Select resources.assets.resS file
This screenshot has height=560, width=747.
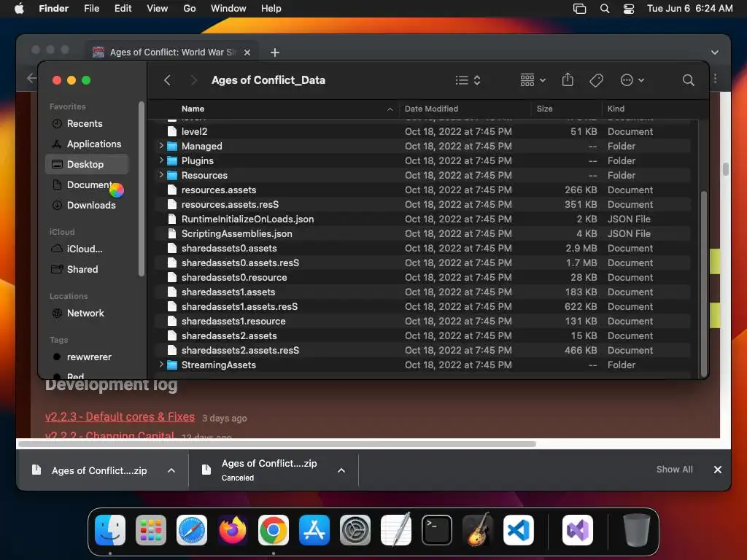click(x=424, y=204)
